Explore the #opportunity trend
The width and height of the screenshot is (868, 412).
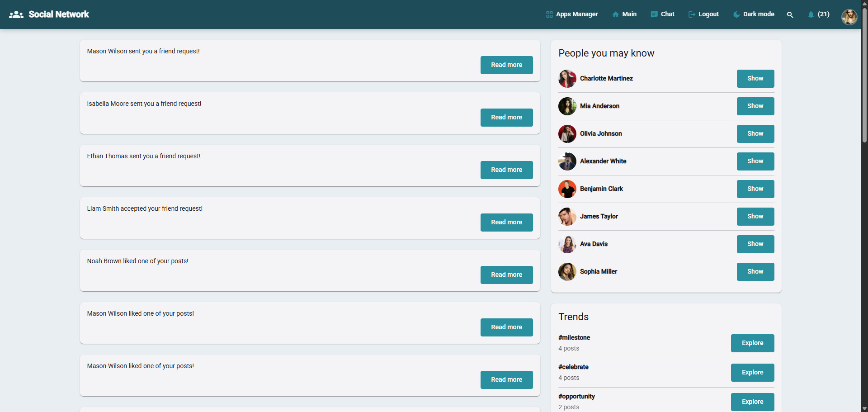pos(753,402)
